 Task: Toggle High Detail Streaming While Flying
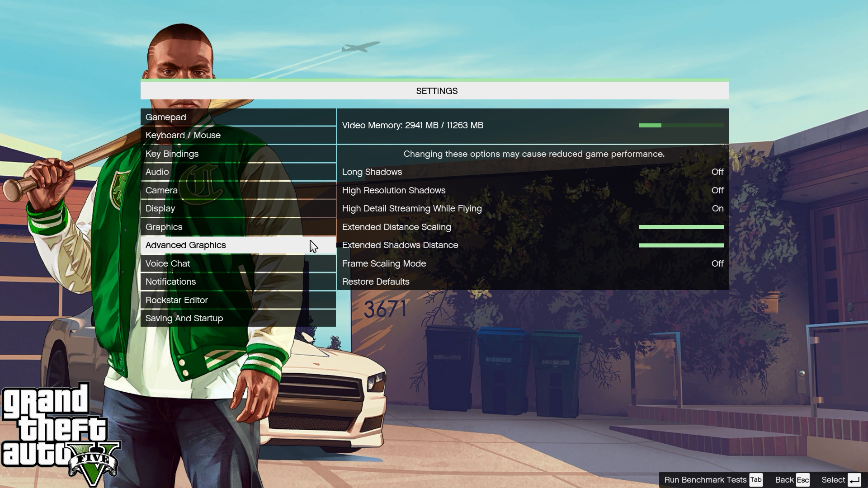533,209
